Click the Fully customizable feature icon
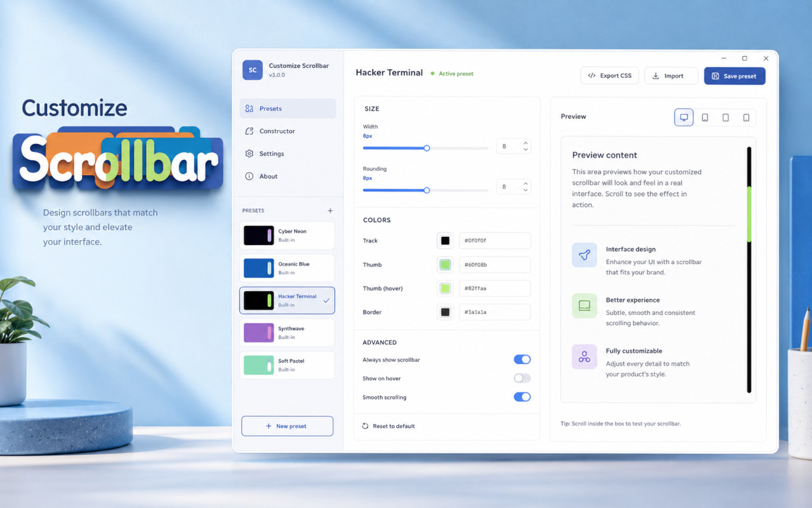The image size is (812, 508). (x=584, y=357)
